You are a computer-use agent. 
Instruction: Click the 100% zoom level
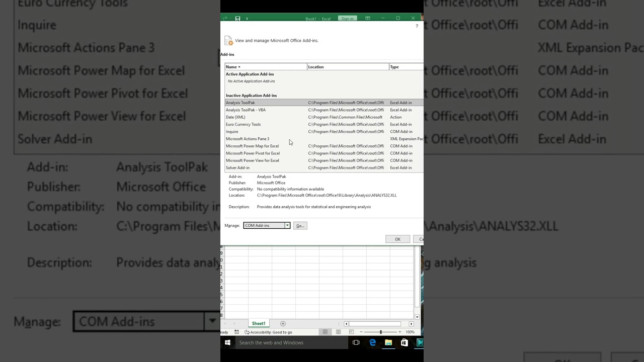(410, 332)
